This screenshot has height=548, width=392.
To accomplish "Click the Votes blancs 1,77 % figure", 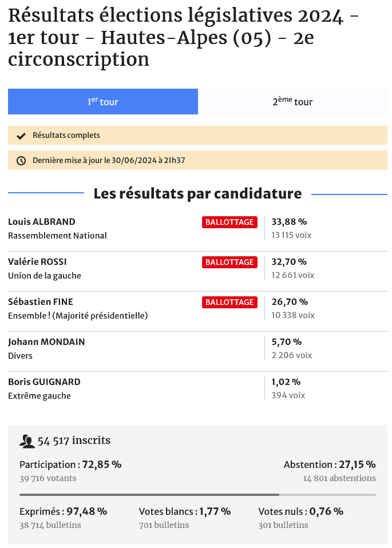I will 185,511.
